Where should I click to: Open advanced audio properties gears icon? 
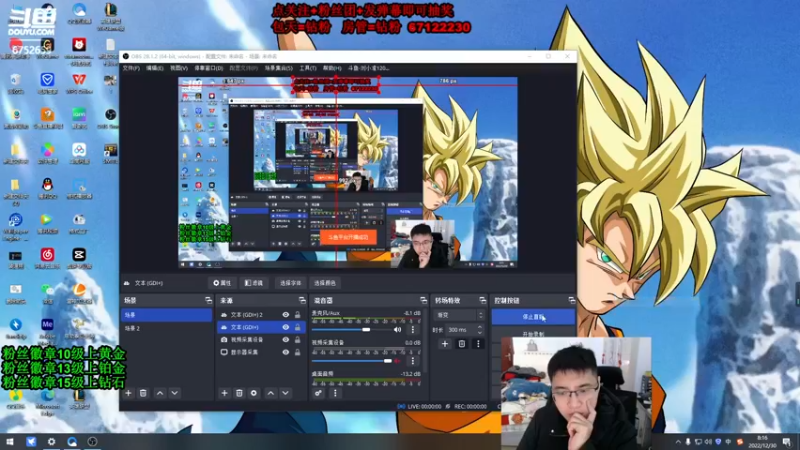318,393
